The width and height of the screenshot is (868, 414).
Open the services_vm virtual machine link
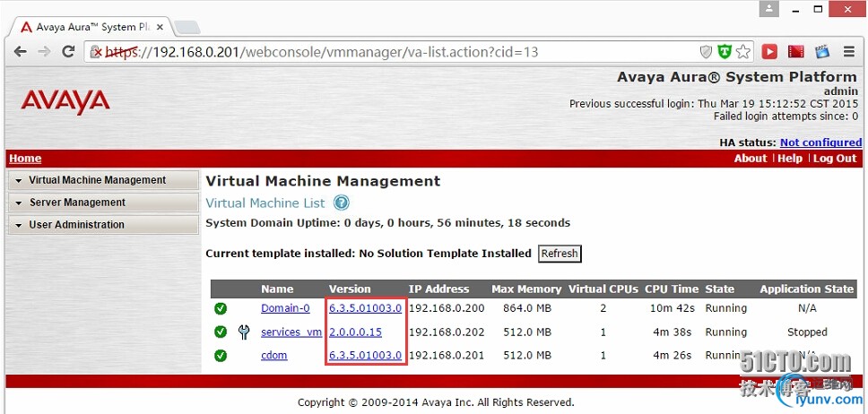click(x=291, y=332)
